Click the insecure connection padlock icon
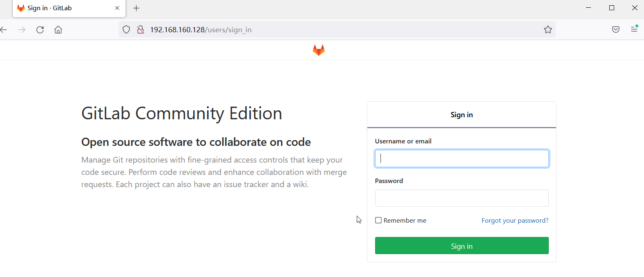The image size is (644, 277). [141, 30]
